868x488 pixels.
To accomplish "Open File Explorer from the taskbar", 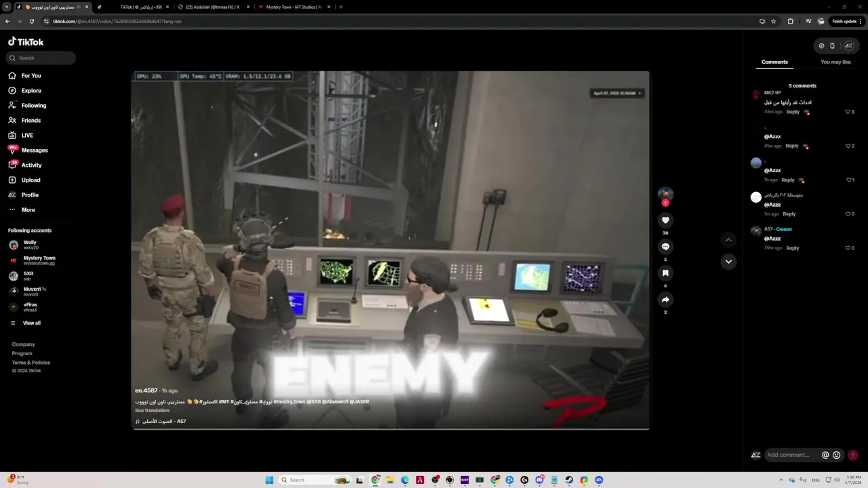I will point(390,480).
